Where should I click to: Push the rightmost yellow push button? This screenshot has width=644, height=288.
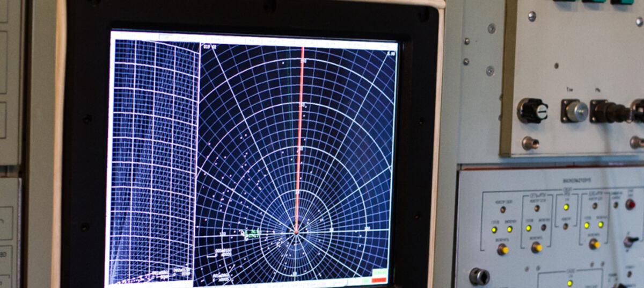click(594, 244)
